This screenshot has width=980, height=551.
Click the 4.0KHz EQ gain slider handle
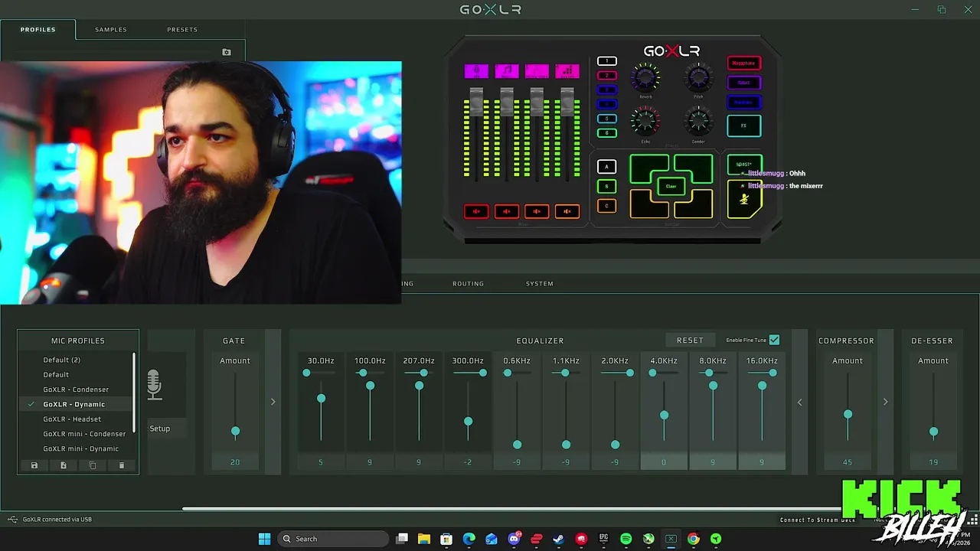664,416
